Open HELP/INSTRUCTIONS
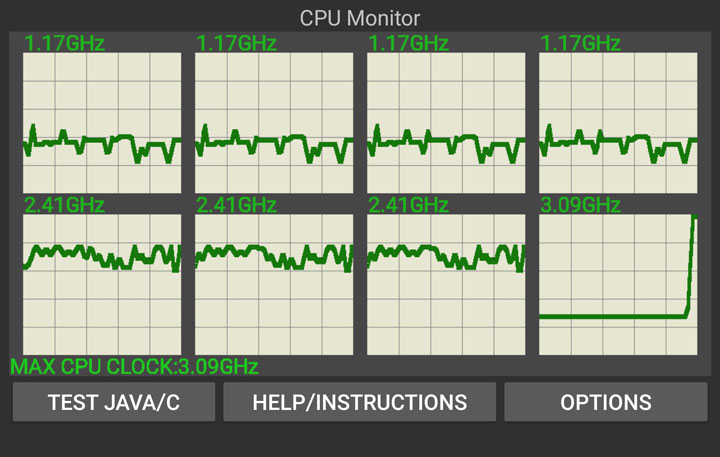Screen dimensions: 720x457 pyautogui.click(x=359, y=403)
